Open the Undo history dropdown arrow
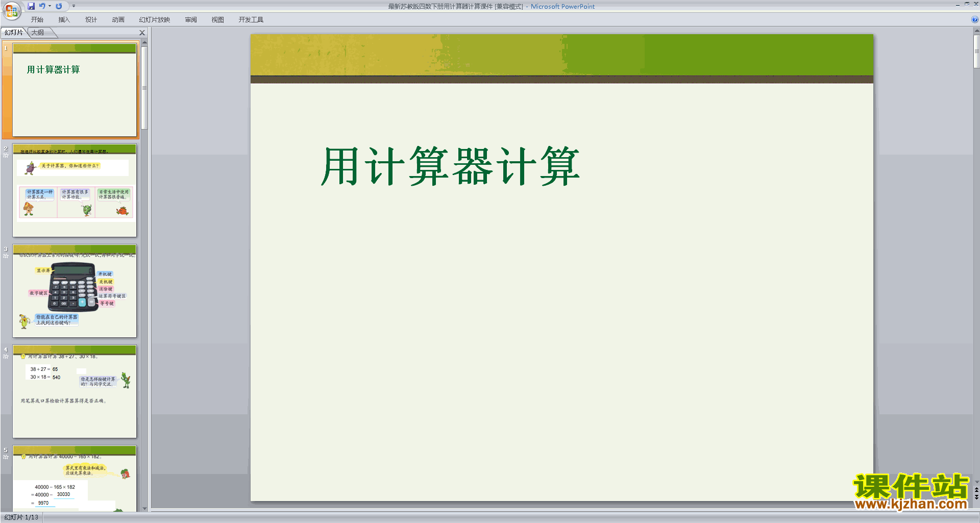 click(x=50, y=6)
